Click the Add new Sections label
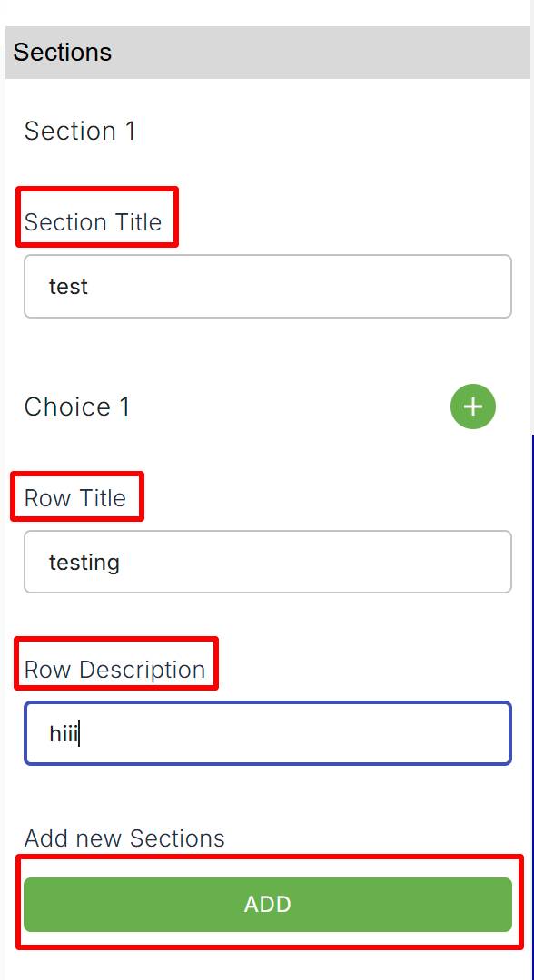Viewport: 534px width, 980px height. point(124,838)
